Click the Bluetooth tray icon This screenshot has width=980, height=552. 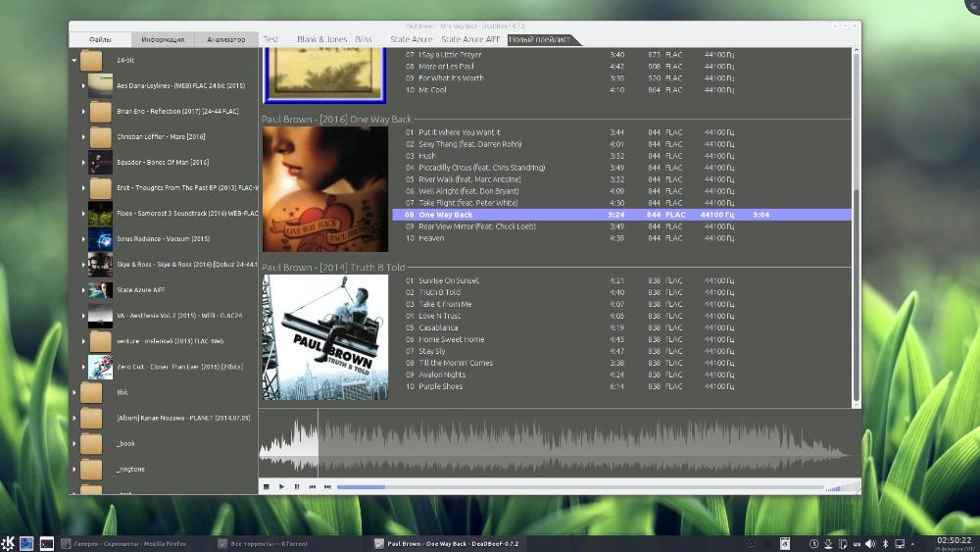[885, 544]
